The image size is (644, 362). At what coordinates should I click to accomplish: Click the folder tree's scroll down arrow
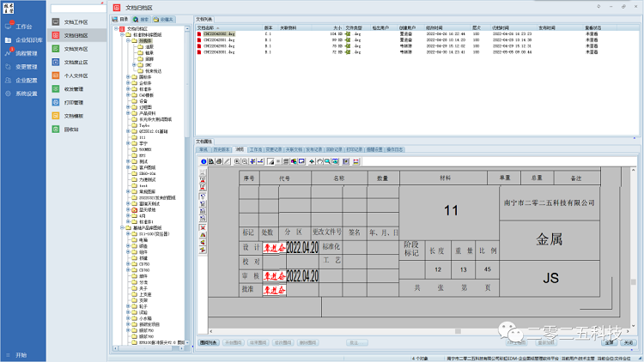point(187,342)
